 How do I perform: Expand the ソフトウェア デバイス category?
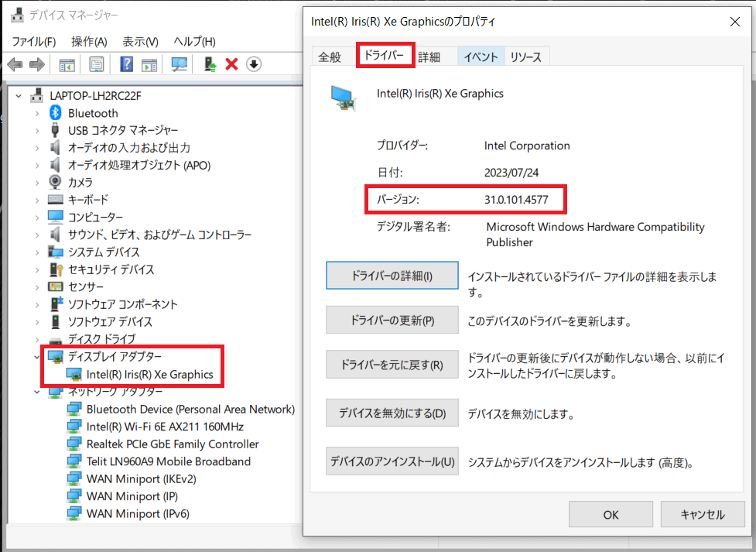click(37, 322)
